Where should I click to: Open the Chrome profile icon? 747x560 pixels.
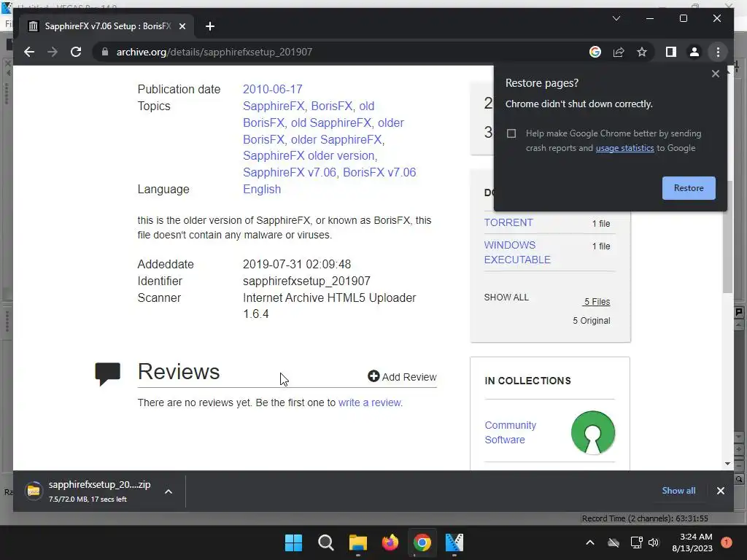tap(694, 52)
